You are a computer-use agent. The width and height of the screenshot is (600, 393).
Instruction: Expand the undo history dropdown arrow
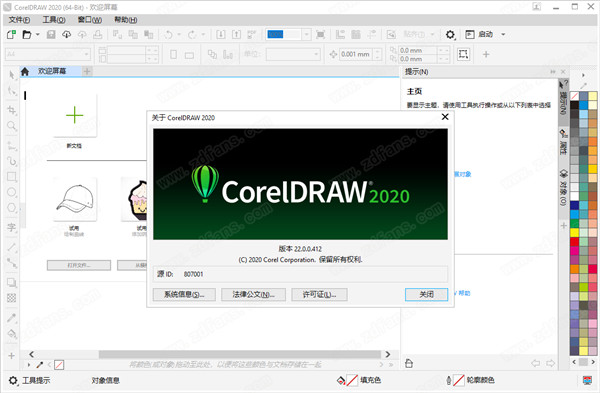(x=179, y=35)
